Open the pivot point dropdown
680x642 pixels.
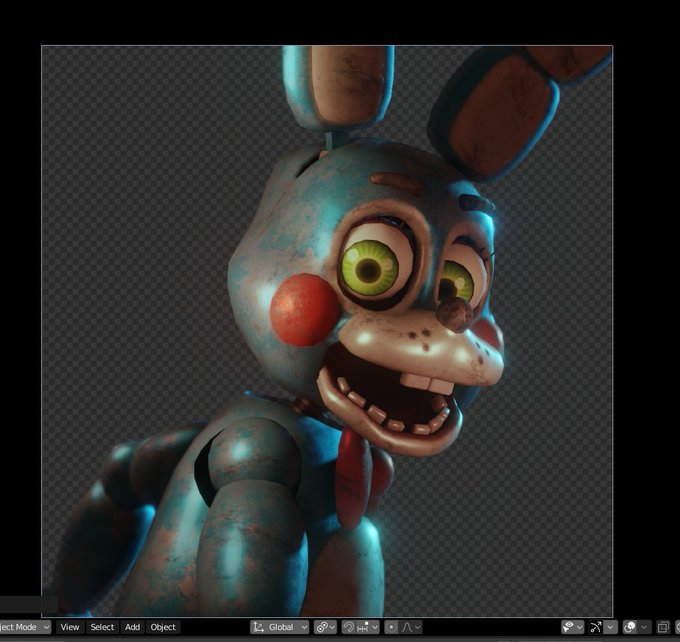click(325, 627)
